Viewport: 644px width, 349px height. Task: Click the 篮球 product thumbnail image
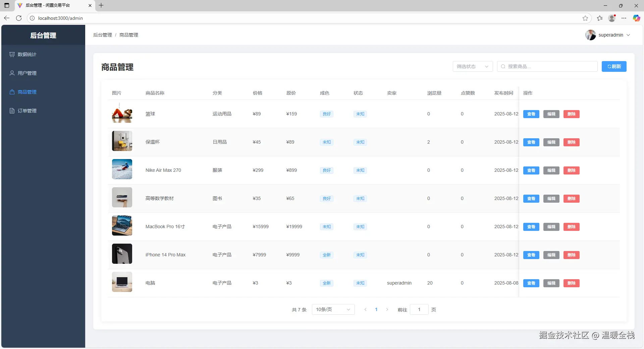(122, 114)
